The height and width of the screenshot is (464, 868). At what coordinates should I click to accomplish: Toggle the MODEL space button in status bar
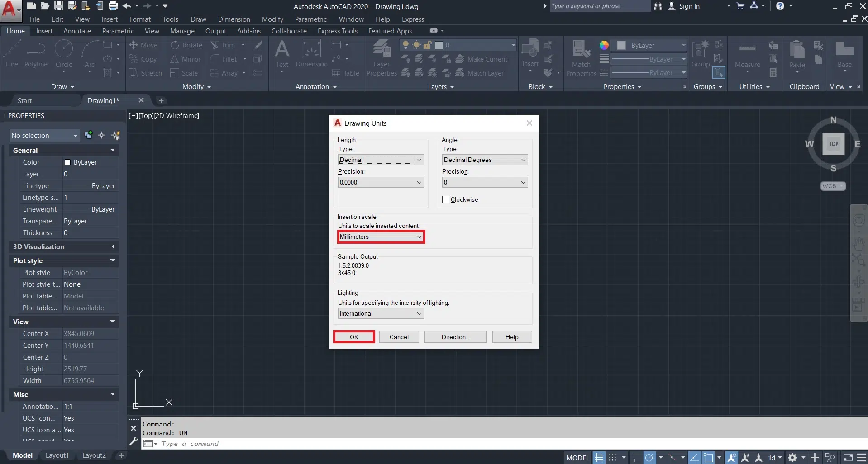pyautogui.click(x=577, y=458)
